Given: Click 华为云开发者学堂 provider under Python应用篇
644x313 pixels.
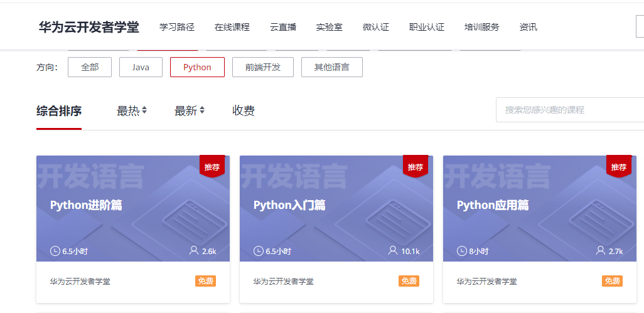Looking at the screenshot, I should (486, 282).
